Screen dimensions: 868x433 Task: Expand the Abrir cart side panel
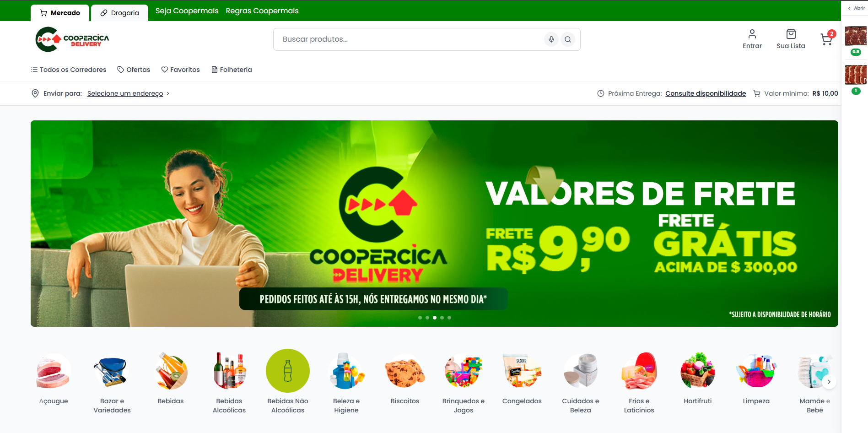[x=856, y=8]
